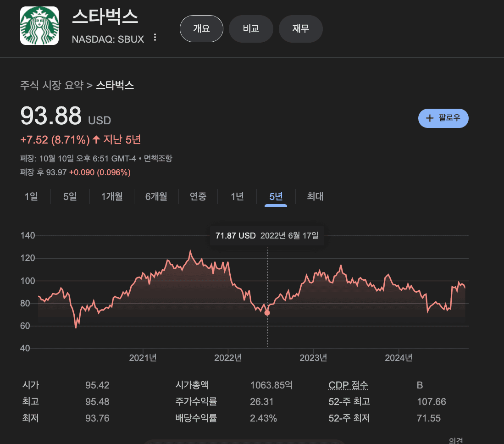Click the 2021년 axis label
Image resolution: width=504 pixels, height=444 pixels.
143,358
